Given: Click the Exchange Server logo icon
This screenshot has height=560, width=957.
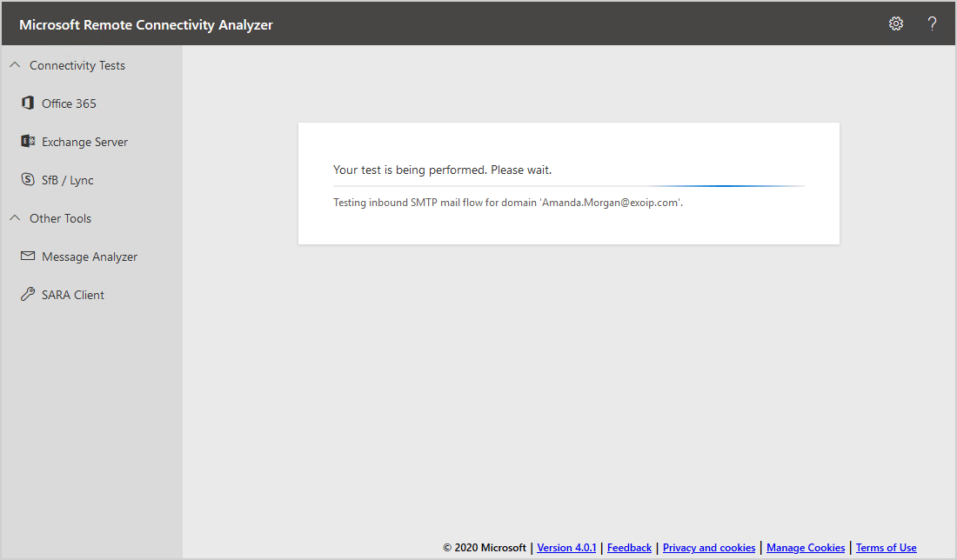Looking at the screenshot, I should [x=28, y=141].
